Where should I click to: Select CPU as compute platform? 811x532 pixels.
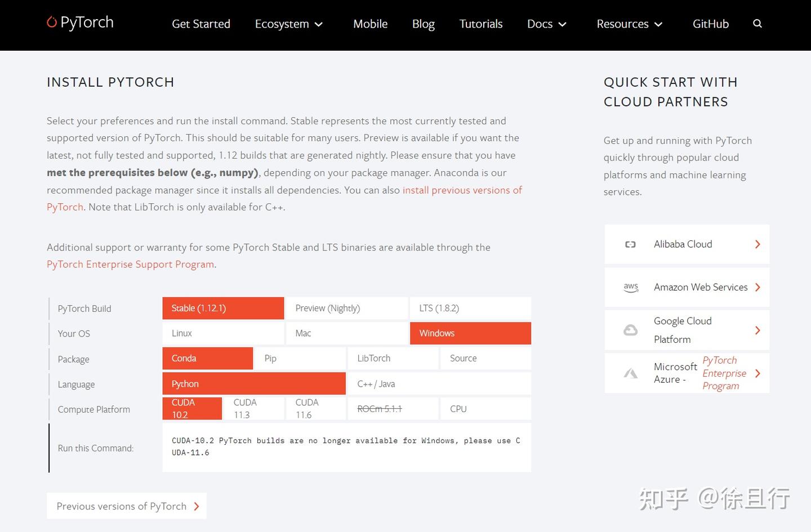pos(485,408)
